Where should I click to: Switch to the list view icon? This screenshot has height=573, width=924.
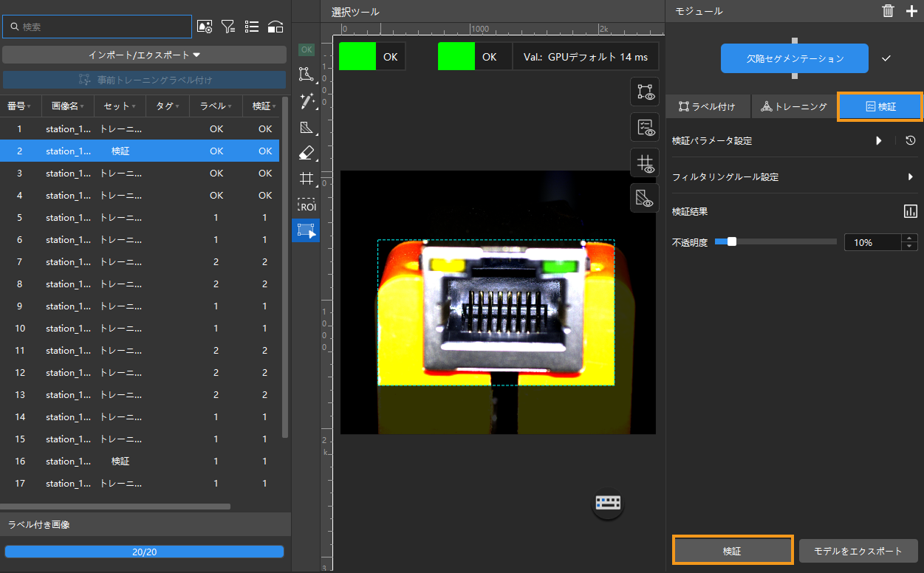(252, 27)
